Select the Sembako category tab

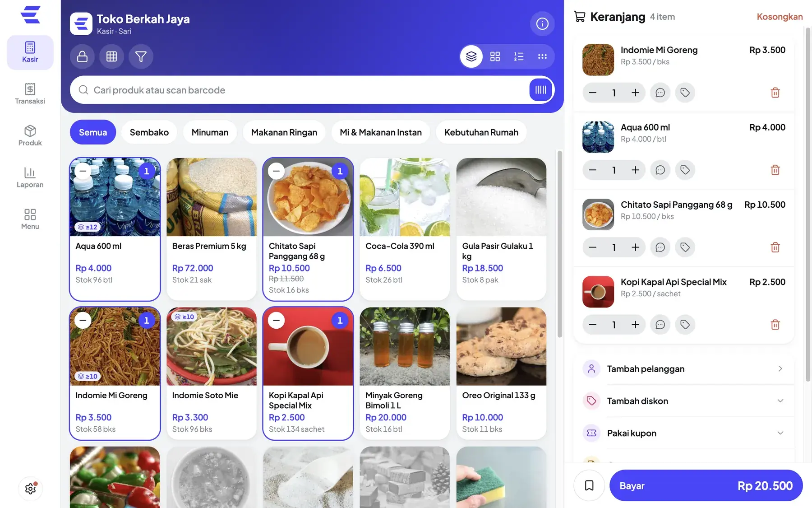click(x=149, y=132)
